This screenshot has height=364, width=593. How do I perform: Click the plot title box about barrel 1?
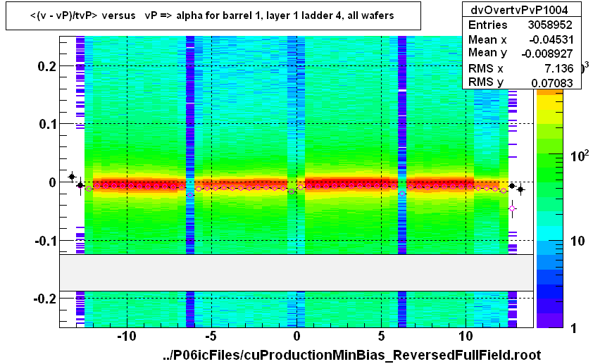pos(213,16)
